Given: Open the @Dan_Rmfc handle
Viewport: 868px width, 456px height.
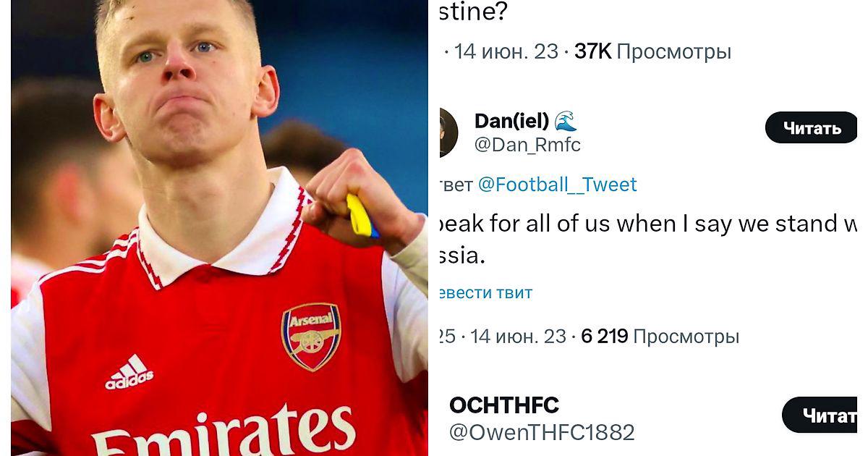Looking at the screenshot, I should point(527,145).
